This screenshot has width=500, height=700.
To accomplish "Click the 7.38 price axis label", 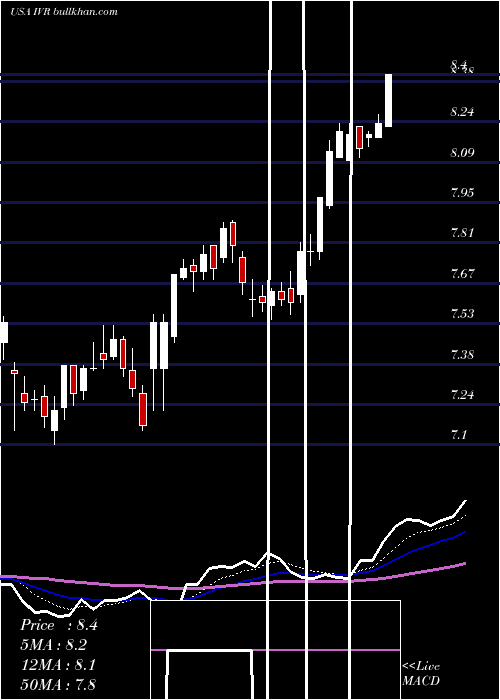I will [462, 355].
